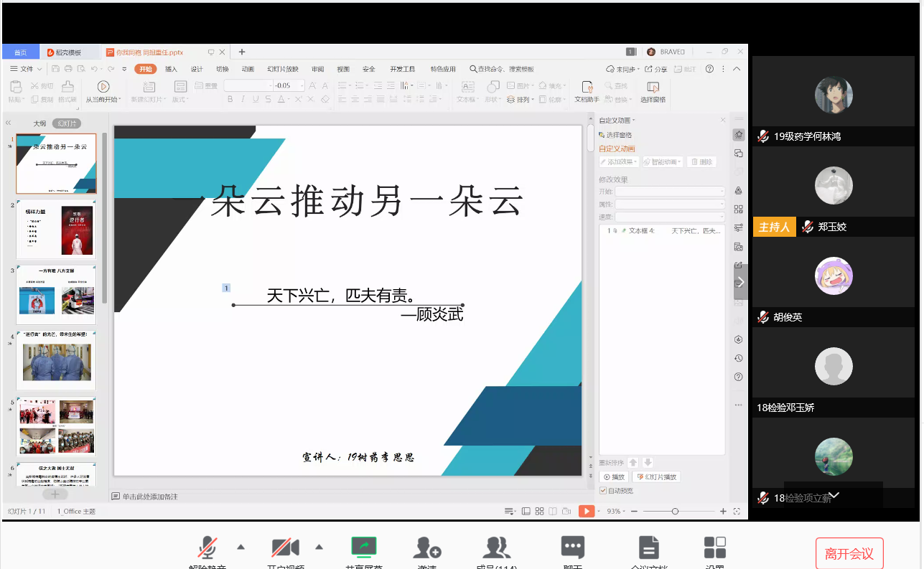The height and width of the screenshot is (569, 924).
Task: Turn on the camera video button
Action: tap(285, 547)
